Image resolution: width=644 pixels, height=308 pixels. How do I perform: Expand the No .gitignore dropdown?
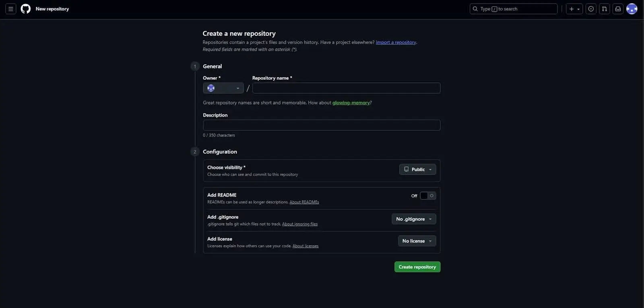413,219
